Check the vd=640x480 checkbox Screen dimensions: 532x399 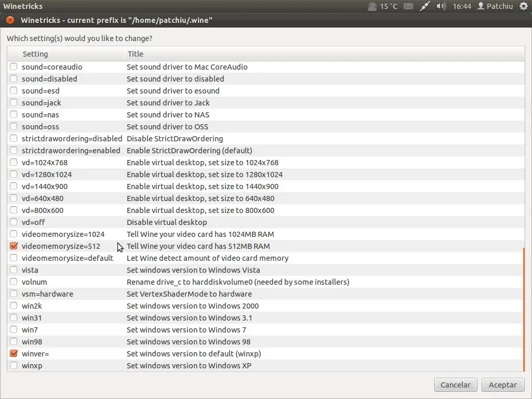(x=14, y=198)
